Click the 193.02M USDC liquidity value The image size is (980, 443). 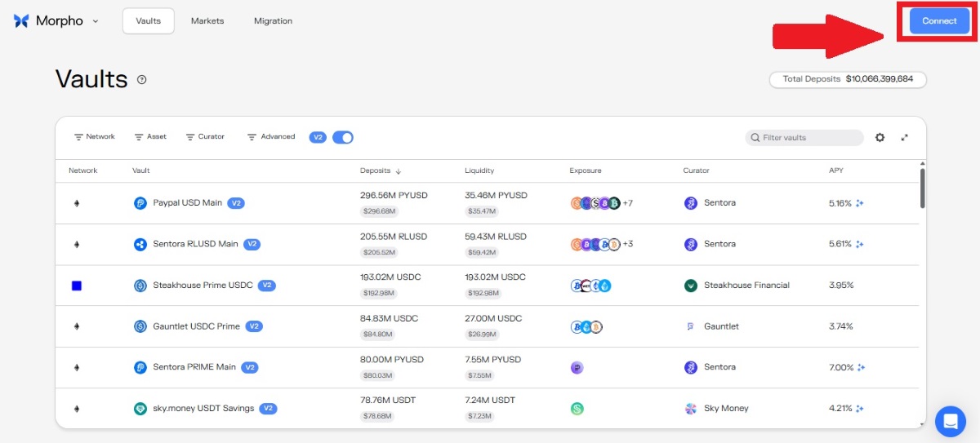495,277
